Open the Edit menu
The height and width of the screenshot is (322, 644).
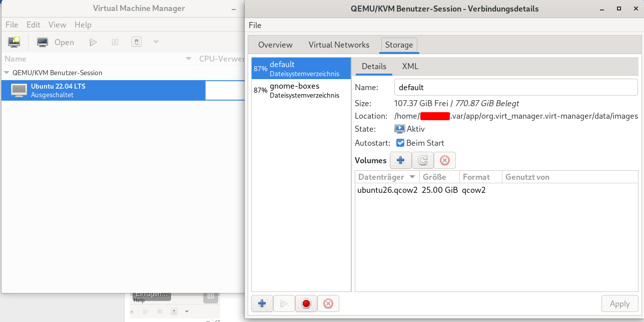click(34, 25)
